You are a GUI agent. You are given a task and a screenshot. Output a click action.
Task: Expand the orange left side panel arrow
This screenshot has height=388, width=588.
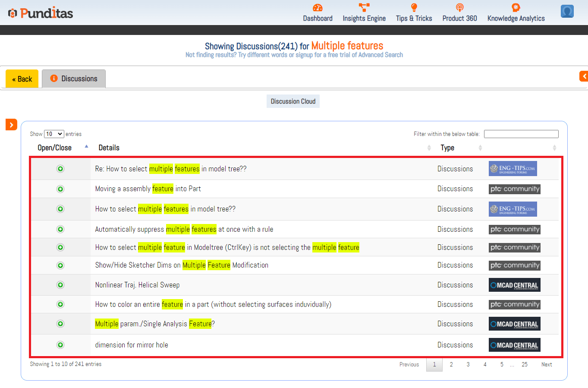coord(11,125)
